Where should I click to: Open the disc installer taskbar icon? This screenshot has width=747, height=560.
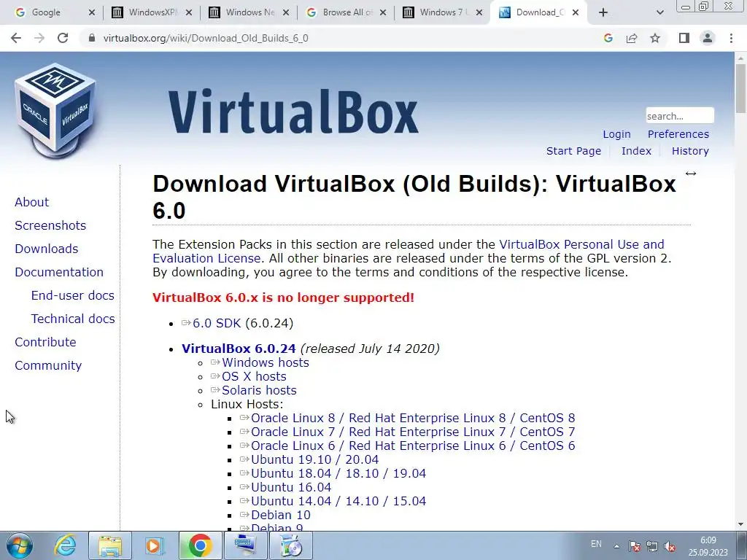[x=290, y=545]
